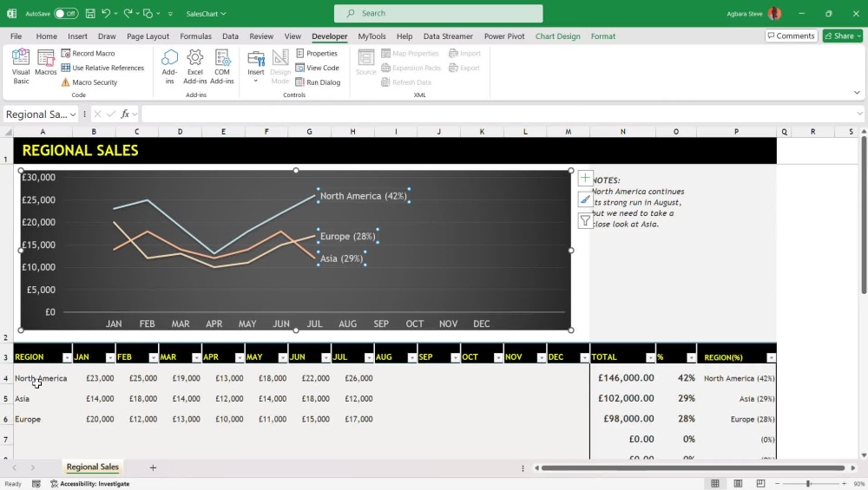Open Chart Styles brush button

[585, 199]
